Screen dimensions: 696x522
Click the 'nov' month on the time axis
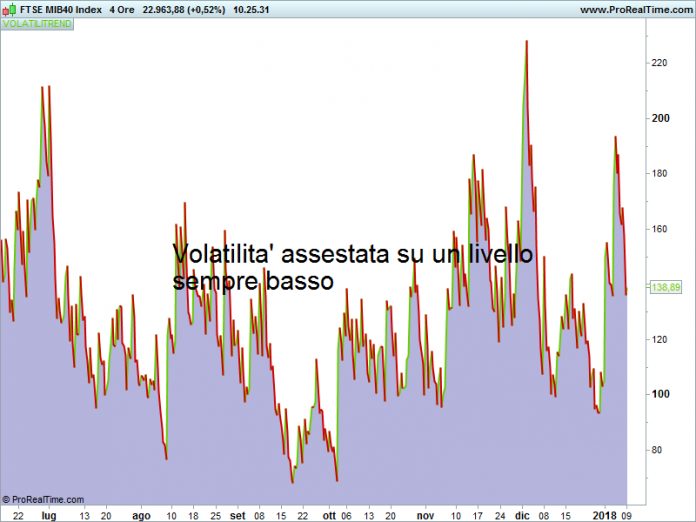coord(425,515)
